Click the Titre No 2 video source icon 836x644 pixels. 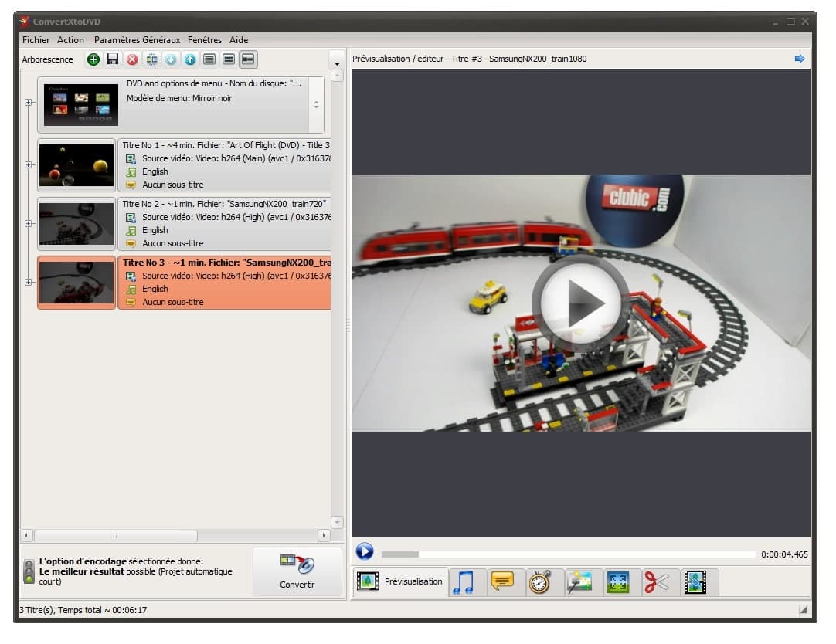(131, 217)
